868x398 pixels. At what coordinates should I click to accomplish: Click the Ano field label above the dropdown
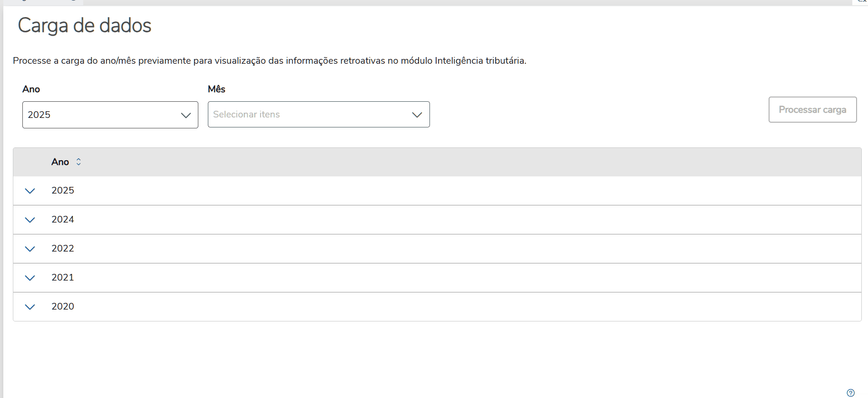click(31, 89)
